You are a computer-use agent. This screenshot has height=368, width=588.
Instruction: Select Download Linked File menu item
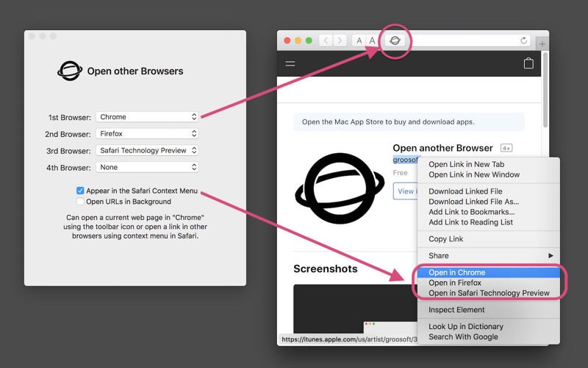[x=489, y=191]
